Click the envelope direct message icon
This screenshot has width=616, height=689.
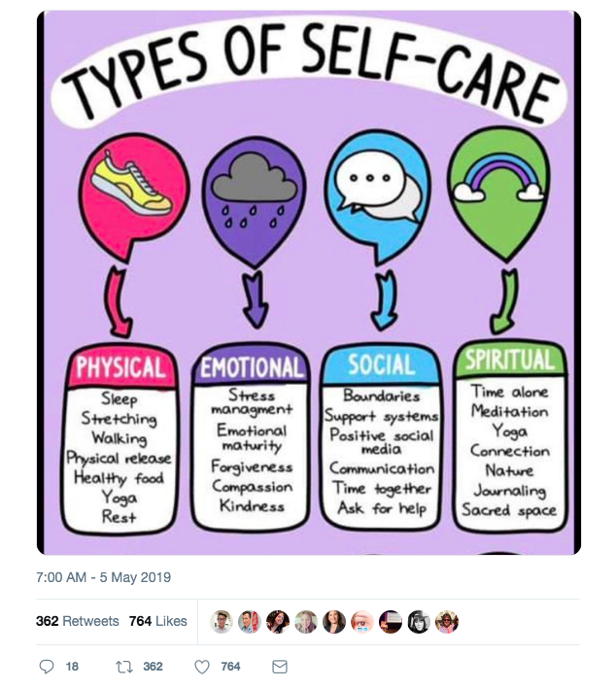pos(280,667)
